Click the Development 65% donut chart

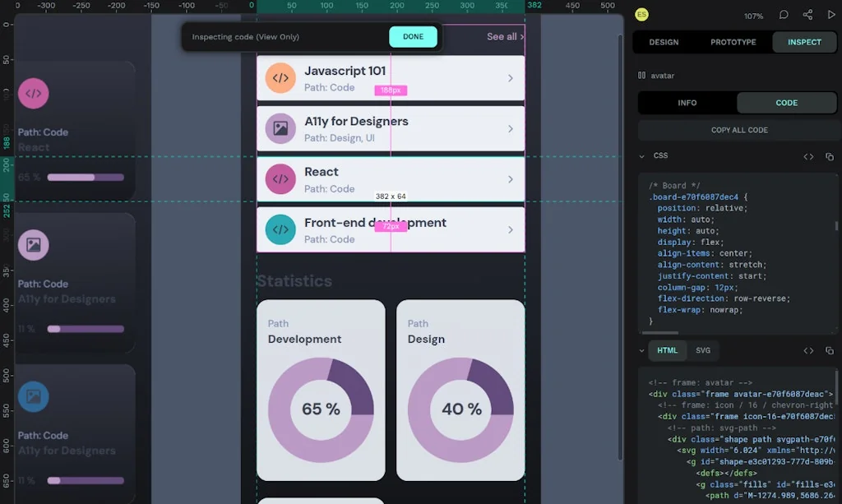[x=321, y=407]
